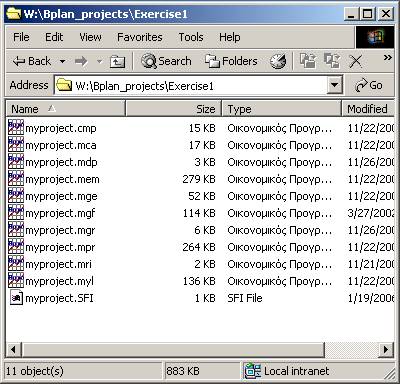The width and height of the screenshot is (400, 384).
Task: Select the myproject.mem file icon
Action: pos(16,178)
